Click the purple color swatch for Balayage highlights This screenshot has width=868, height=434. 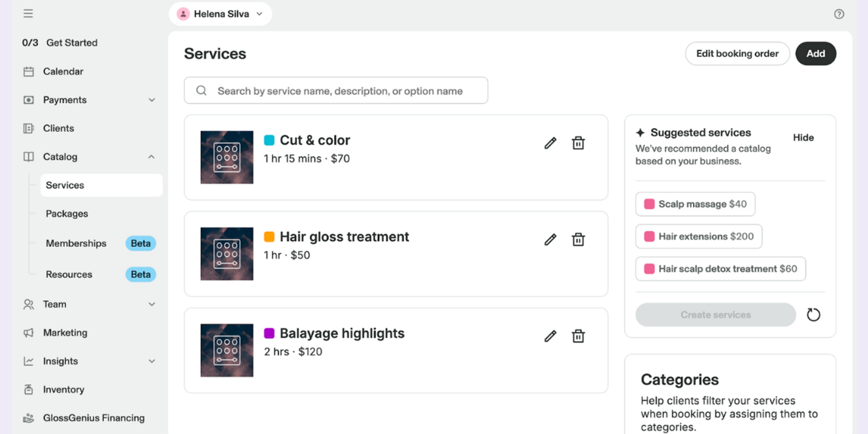[270, 333]
